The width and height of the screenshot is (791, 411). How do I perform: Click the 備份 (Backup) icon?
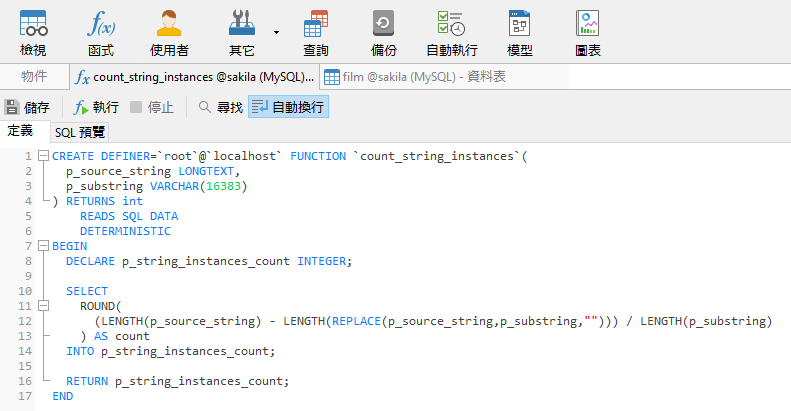(383, 32)
